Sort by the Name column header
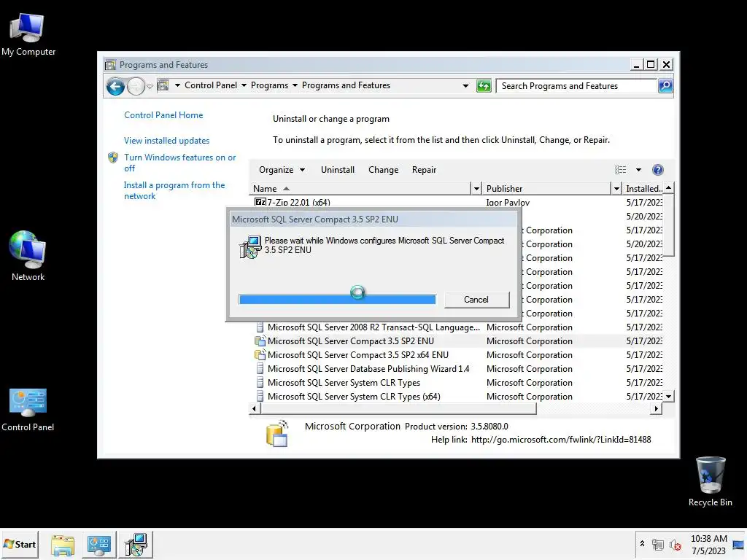 pos(360,189)
